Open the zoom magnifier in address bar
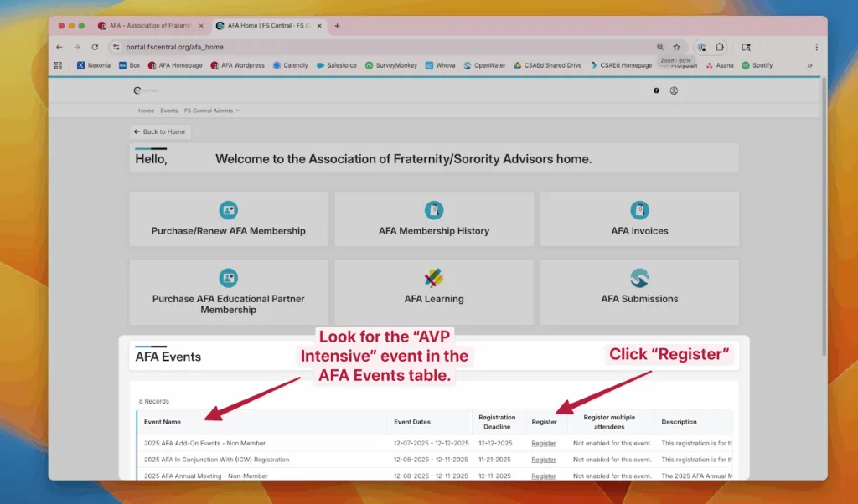This screenshot has width=858, height=504. tap(660, 47)
